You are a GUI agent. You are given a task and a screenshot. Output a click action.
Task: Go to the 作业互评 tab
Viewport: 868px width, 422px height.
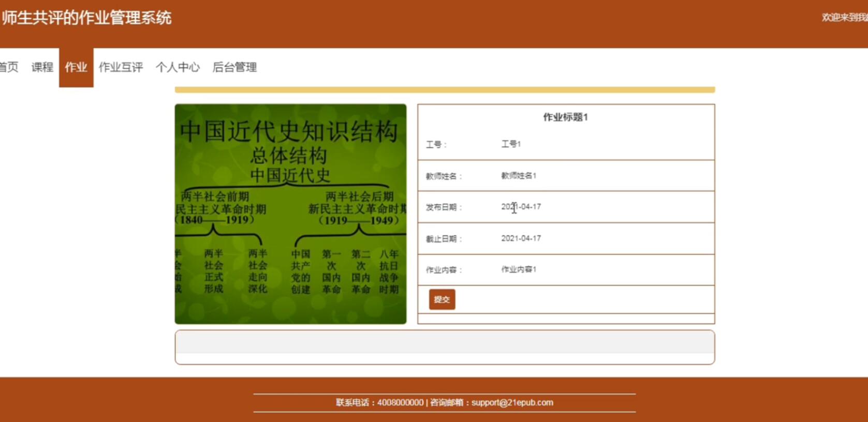pos(121,67)
